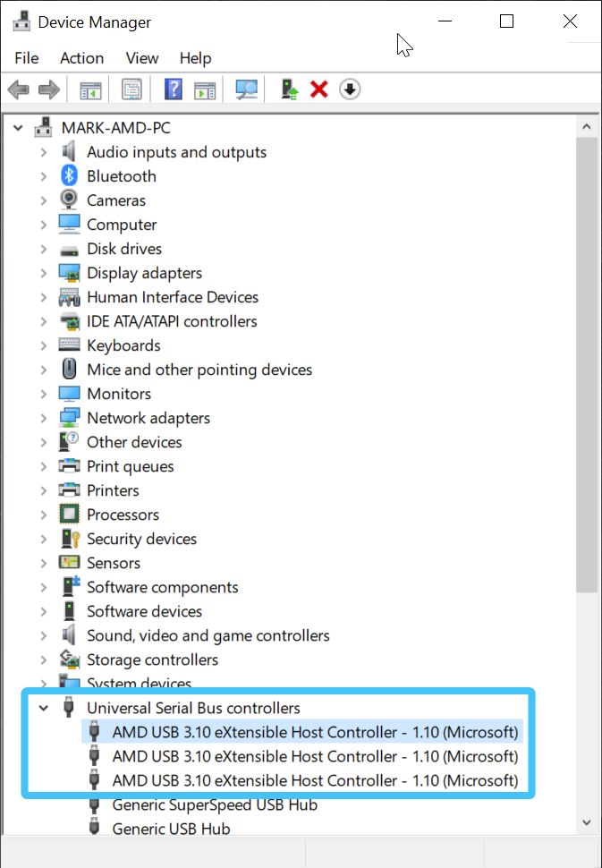Open the Action menu
Screen dimensions: 602x868
[x=81, y=58]
